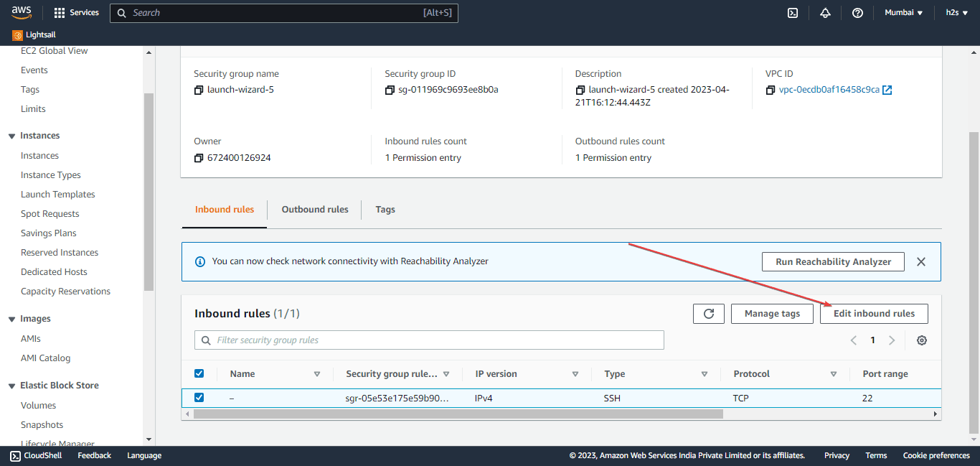980x466 pixels.
Task: Select all inbound rules header checkbox
Action: pyautogui.click(x=199, y=373)
